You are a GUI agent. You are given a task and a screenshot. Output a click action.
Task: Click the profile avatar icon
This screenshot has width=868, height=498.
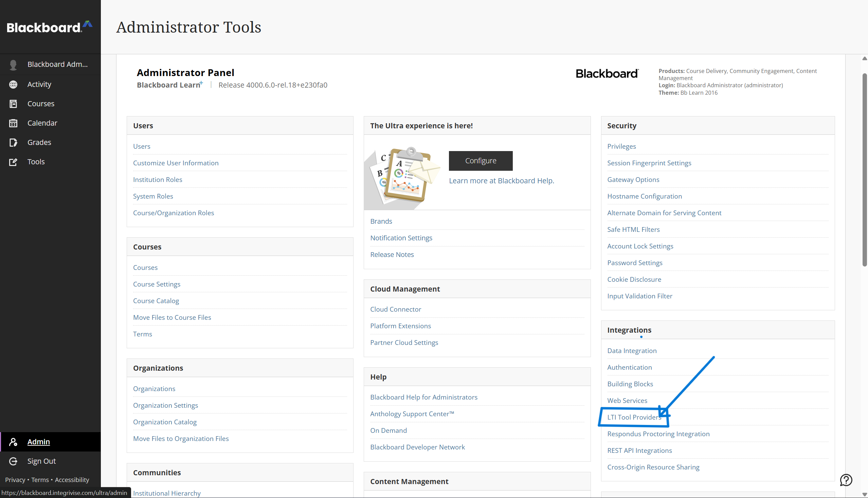tap(13, 64)
